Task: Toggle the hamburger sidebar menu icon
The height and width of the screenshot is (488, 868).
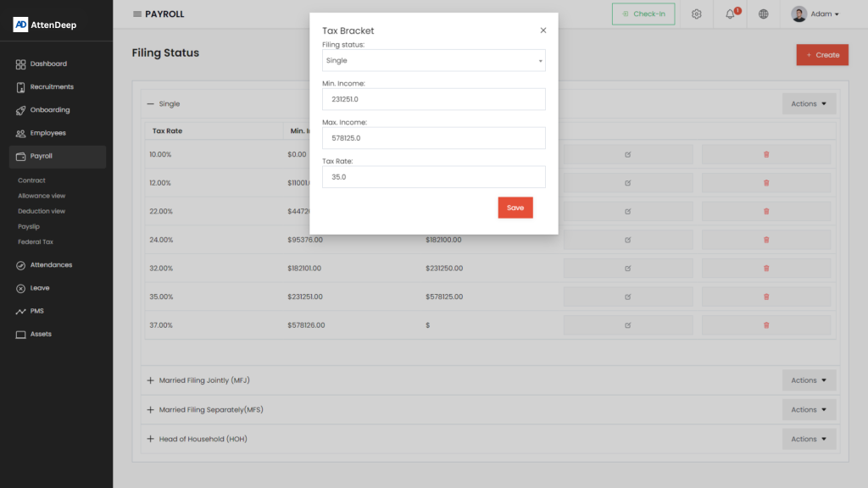Action: [137, 14]
